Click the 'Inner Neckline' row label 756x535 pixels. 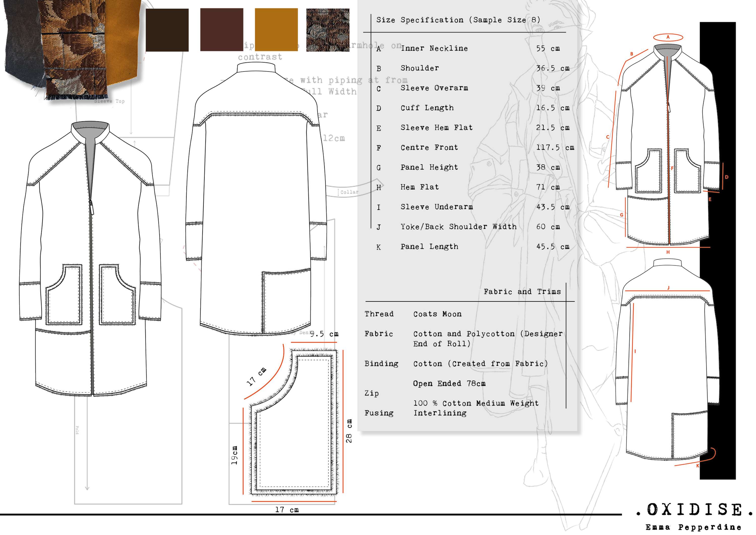[x=434, y=48]
